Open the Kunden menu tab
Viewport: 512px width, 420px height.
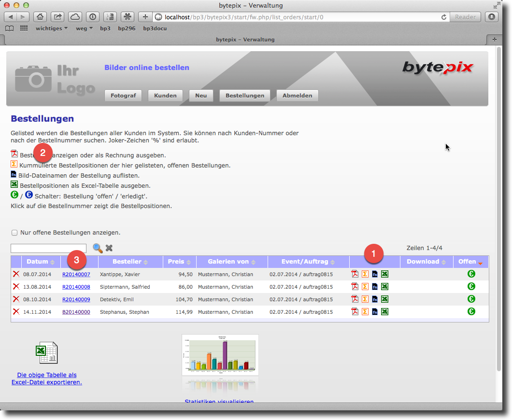tap(165, 96)
